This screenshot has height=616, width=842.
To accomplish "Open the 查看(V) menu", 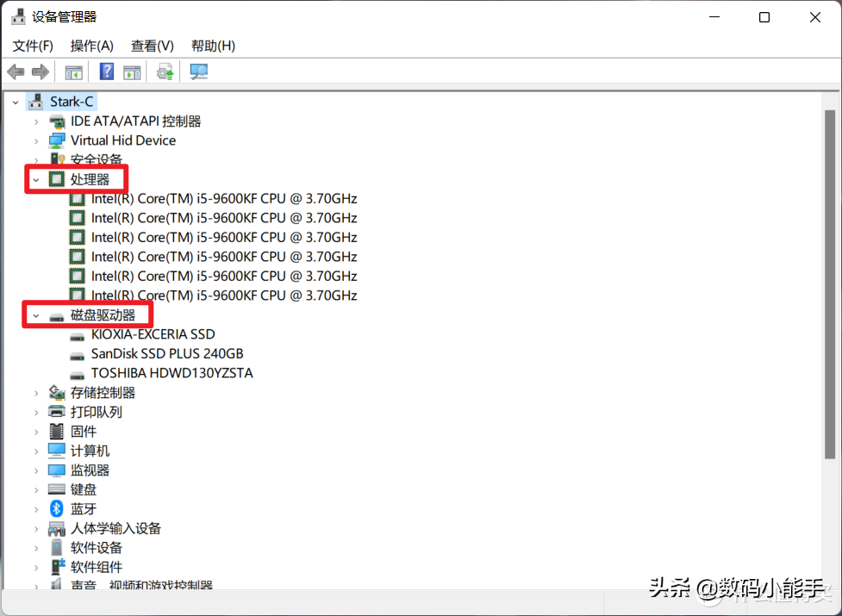I will (x=152, y=46).
